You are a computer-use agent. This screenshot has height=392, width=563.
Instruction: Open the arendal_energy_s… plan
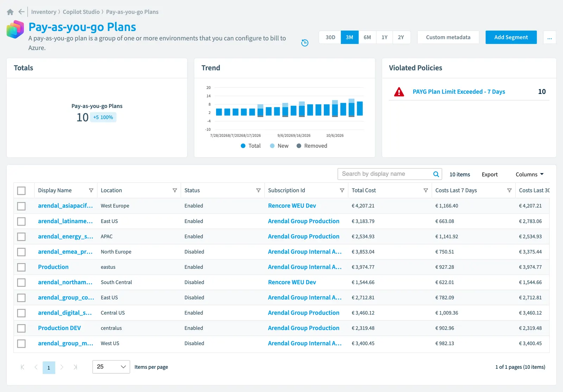coord(65,236)
